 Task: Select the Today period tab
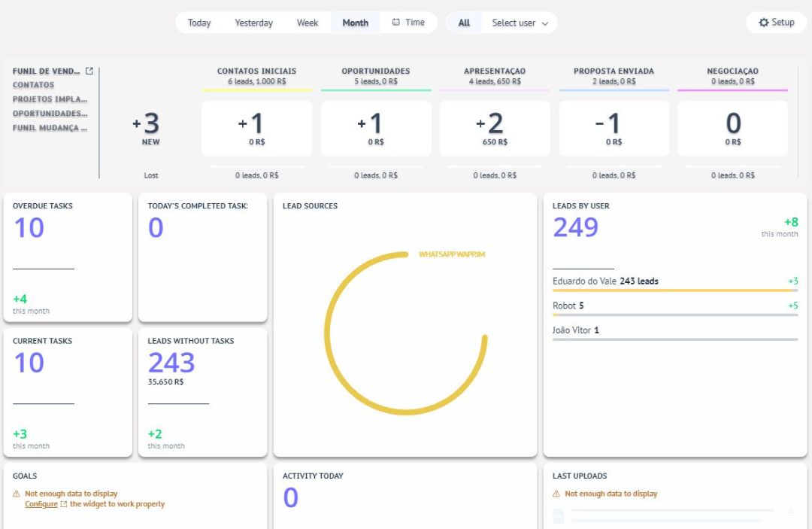pos(198,23)
